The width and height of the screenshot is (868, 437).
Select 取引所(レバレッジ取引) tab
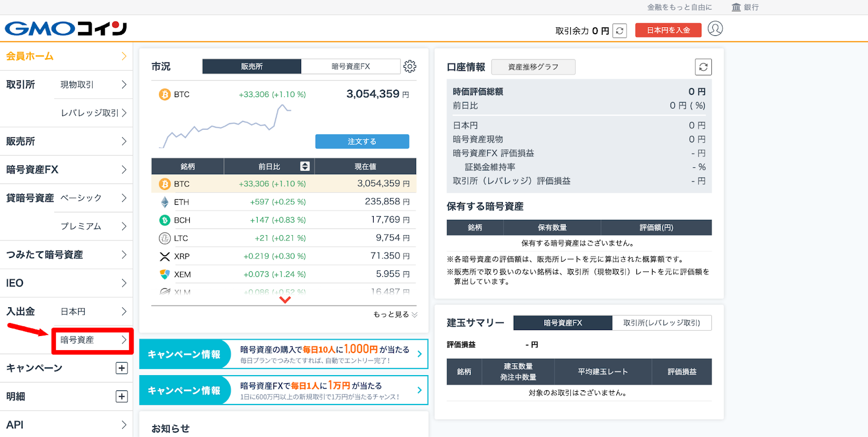tap(662, 322)
